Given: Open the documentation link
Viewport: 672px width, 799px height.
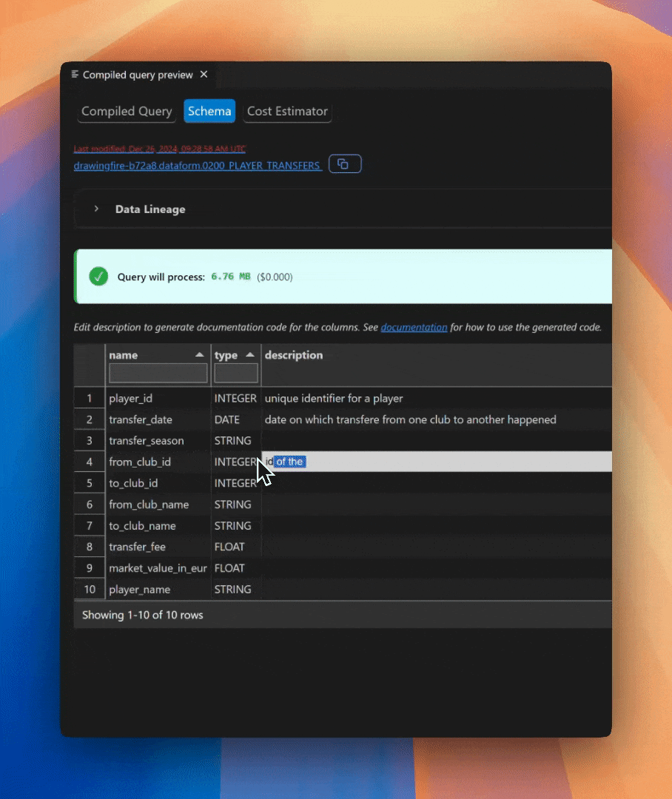Looking at the screenshot, I should [414, 327].
